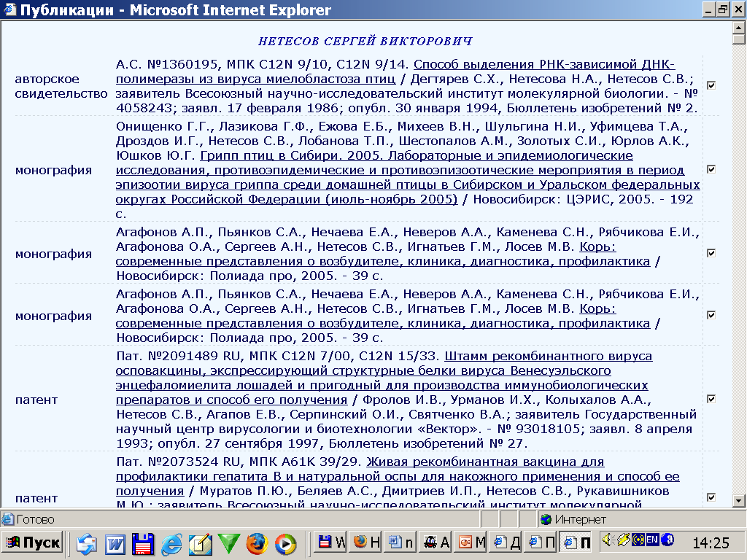Open the Пуск start menu
Image resolution: width=747 pixels, height=560 pixels.
click(x=34, y=542)
